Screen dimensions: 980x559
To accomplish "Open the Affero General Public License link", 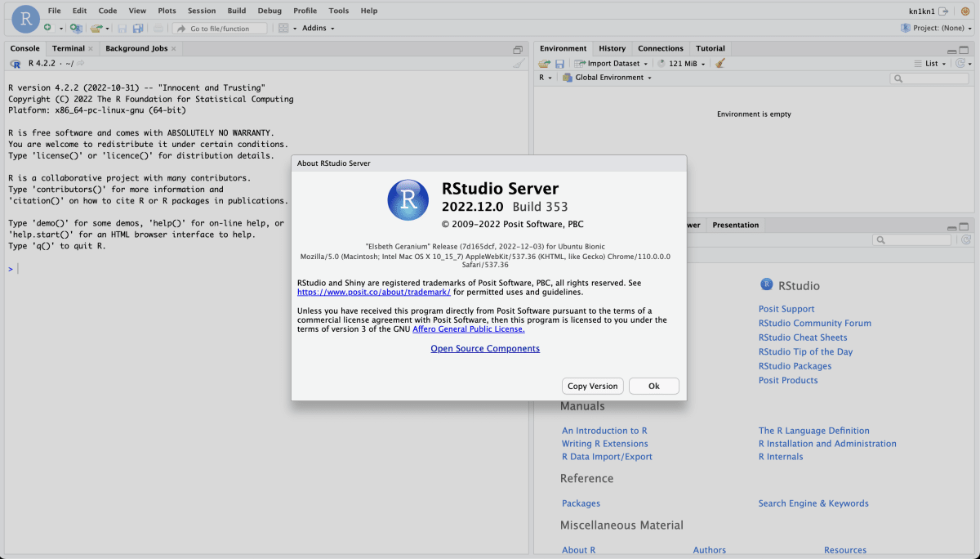I will point(469,329).
